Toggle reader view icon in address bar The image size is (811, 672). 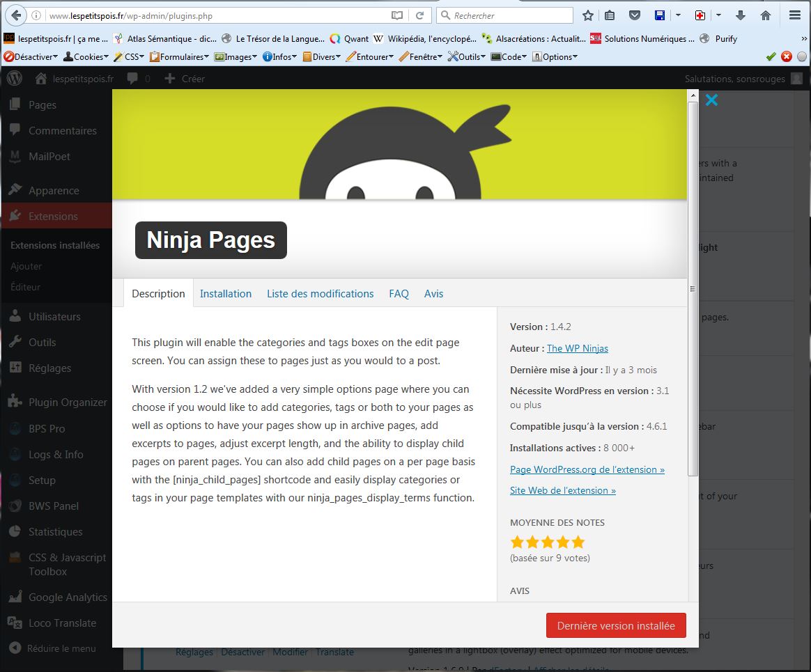coord(396,15)
